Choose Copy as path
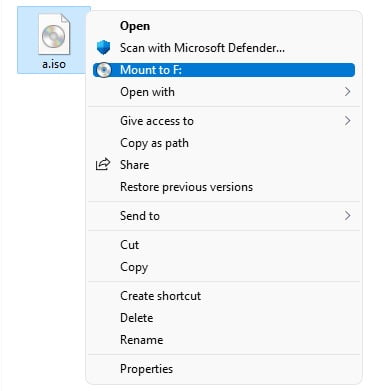The image size is (383, 391). tap(224, 143)
